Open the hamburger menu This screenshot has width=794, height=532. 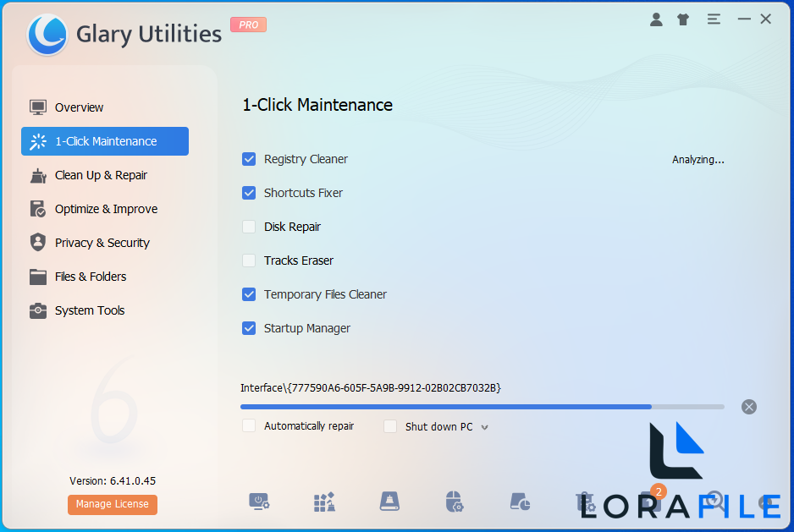pyautogui.click(x=714, y=19)
